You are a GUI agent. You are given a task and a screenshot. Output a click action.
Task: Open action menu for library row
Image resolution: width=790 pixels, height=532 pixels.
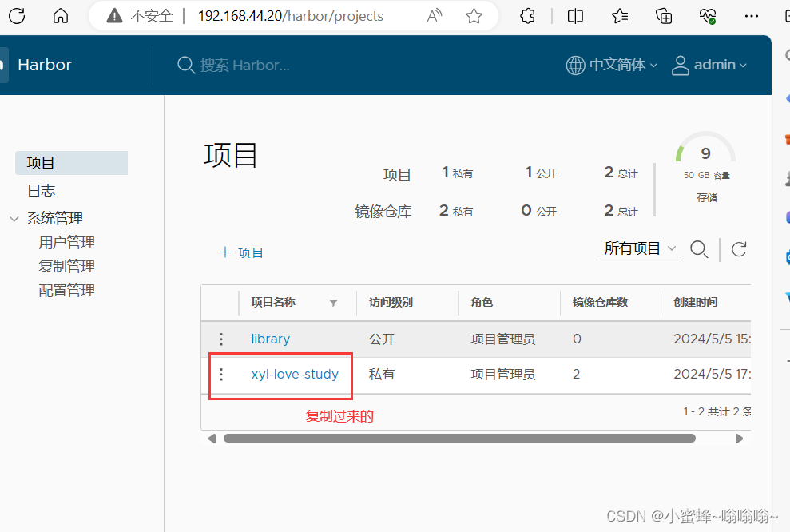(x=221, y=339)
